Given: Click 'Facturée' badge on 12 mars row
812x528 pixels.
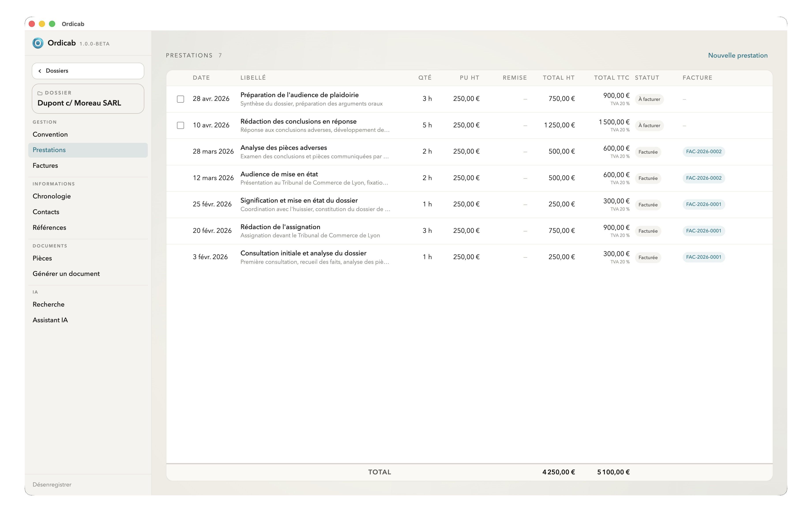Looking at the screenshot, I should 648,178.
